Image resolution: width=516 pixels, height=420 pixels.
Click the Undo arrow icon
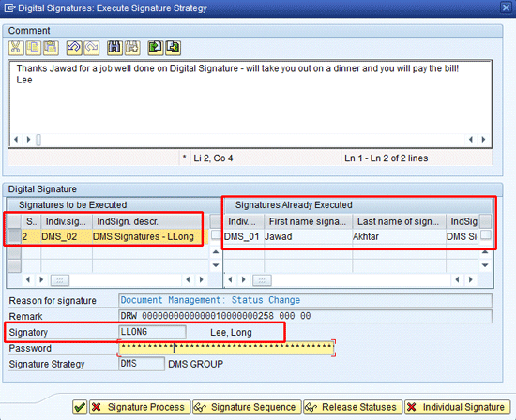[74, 48]
